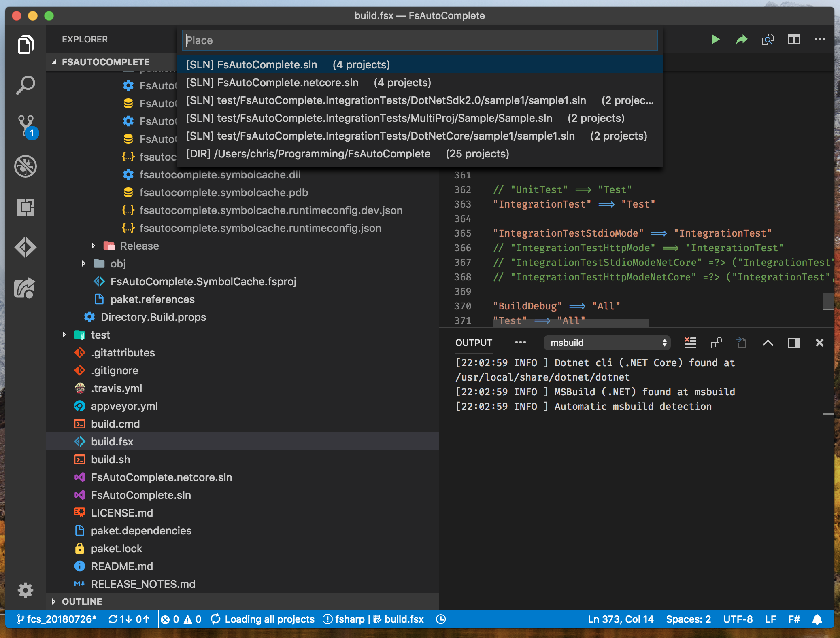Open Source Control view with badge

tap(27, 127)
